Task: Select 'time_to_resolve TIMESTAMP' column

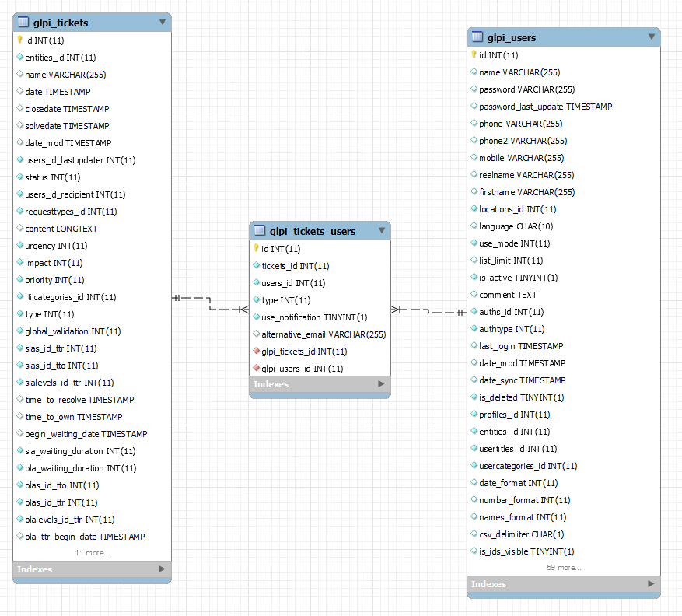Action: (79, 400)
